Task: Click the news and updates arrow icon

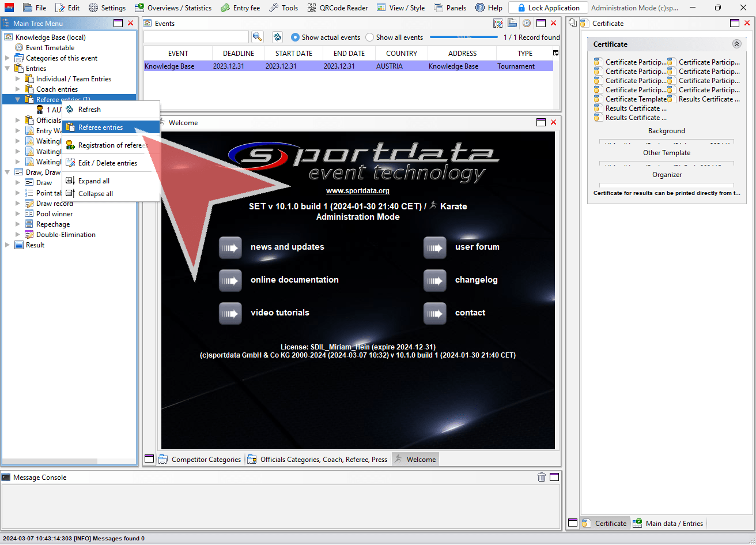Action: point(230,247)
